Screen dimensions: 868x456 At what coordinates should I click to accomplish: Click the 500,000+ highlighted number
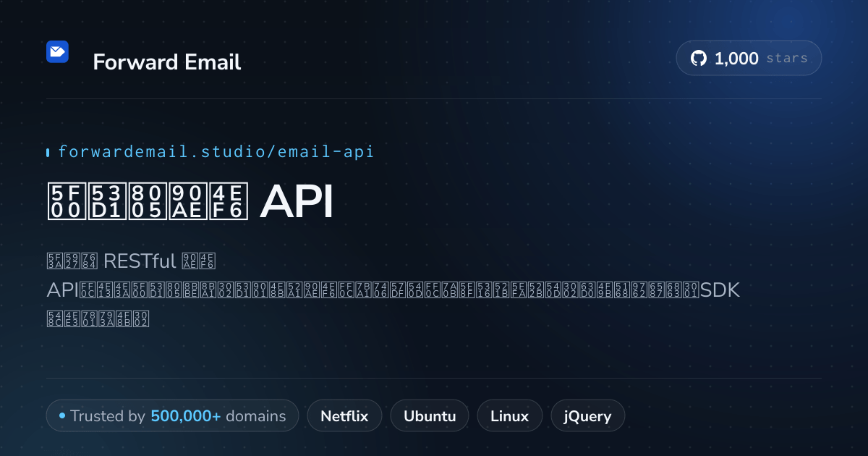pos(186,416)
